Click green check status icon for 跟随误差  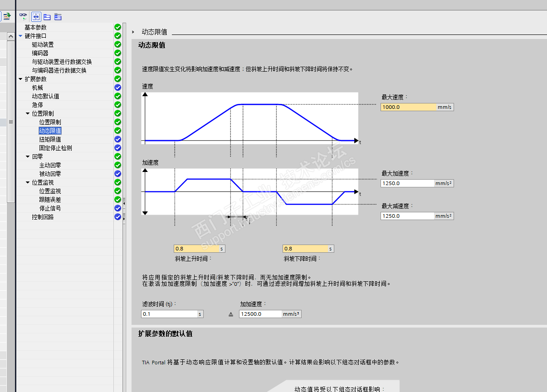tap(117, 200)
